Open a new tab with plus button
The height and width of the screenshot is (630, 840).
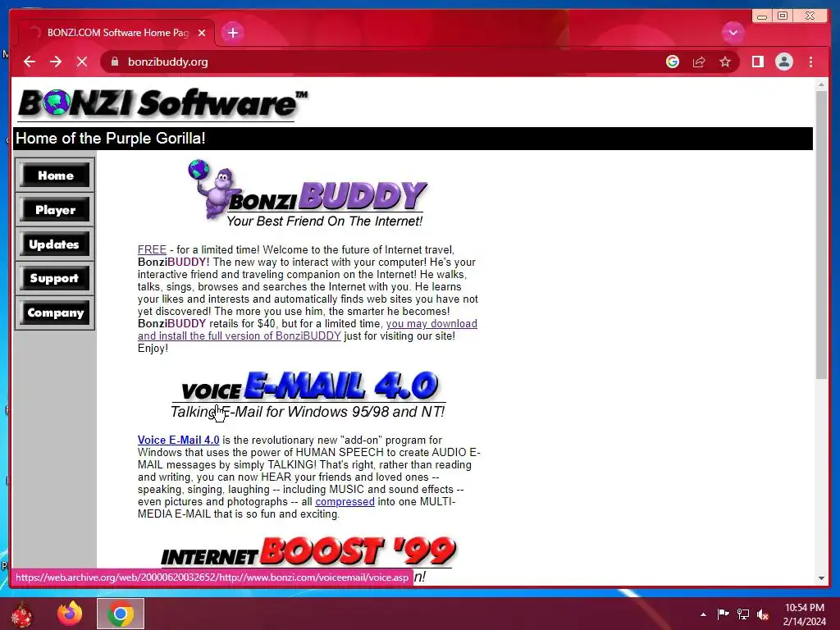pos(232,33)
